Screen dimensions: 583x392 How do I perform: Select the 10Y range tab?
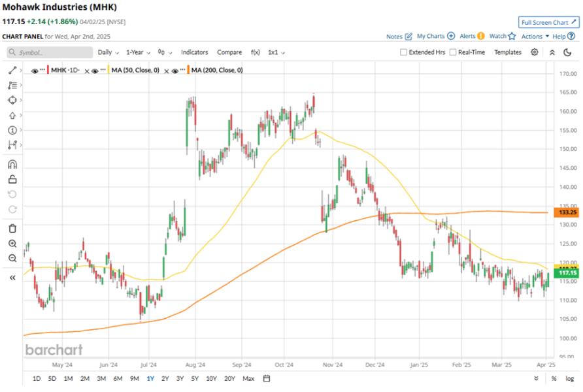pyautogui.click(x=211, y=378)
